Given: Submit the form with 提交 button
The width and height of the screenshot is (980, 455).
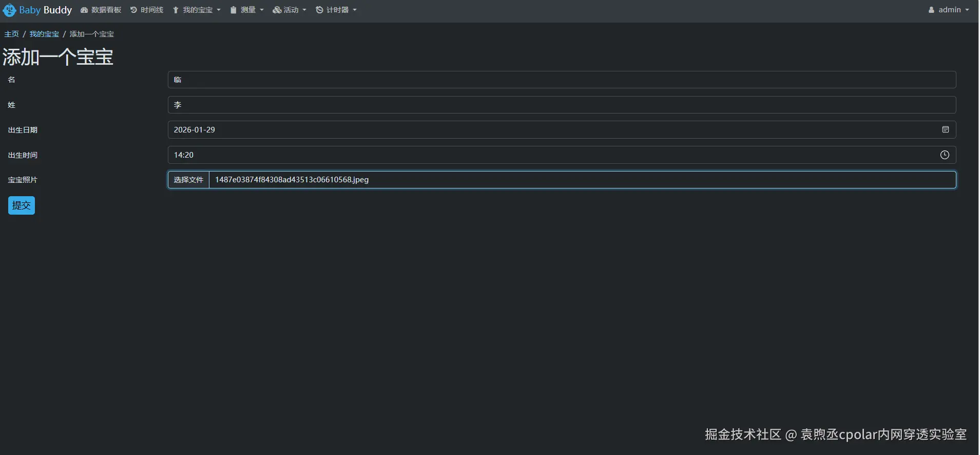Looking at the screenshot, I should pyautogui.click(x=22, y=205).
